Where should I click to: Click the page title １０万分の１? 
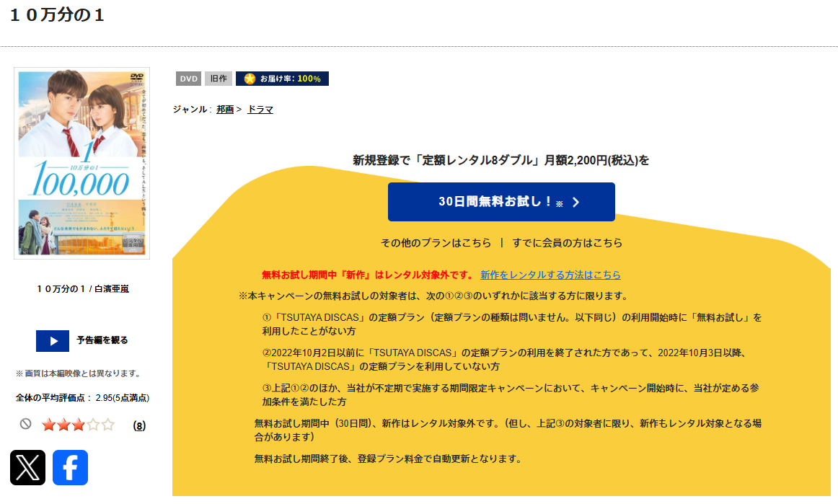pyautogui.click(x=57, y=15)
